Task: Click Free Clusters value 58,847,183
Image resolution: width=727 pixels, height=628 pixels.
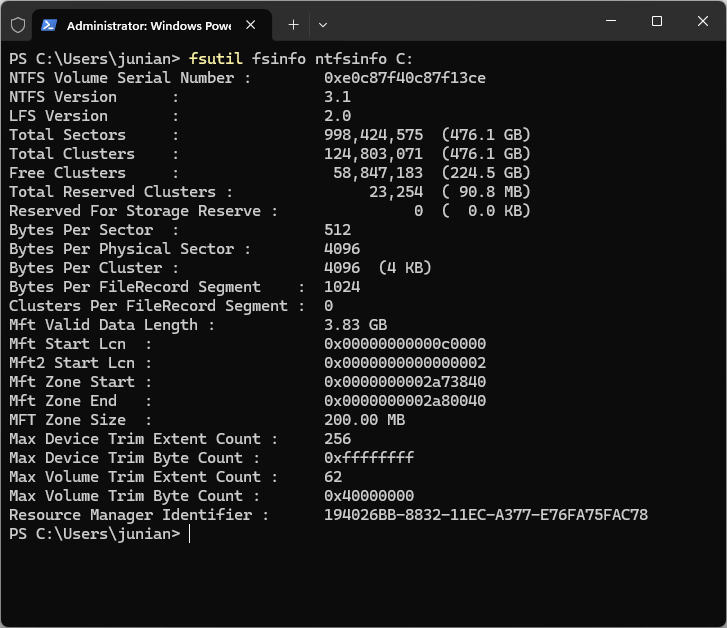Action: (x=378, y=173)
